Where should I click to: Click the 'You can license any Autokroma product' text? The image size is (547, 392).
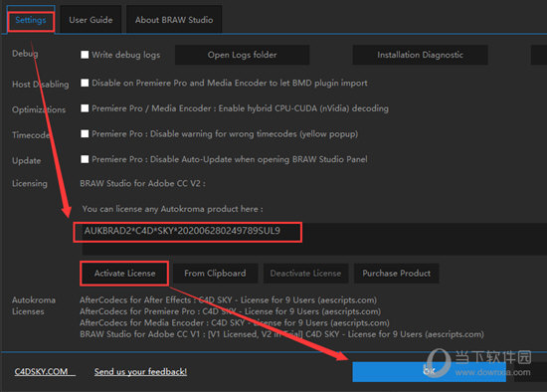pyautogui.click(x=173, y=209)
